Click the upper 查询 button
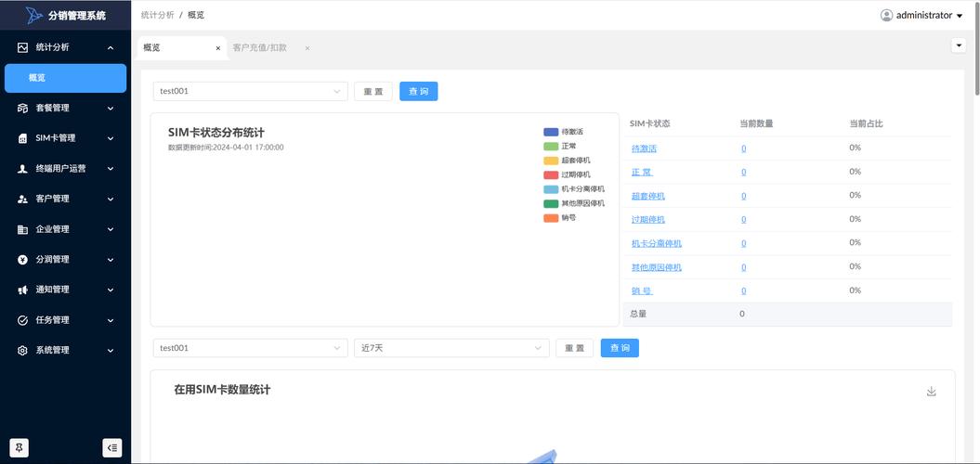 pos(419,91)
